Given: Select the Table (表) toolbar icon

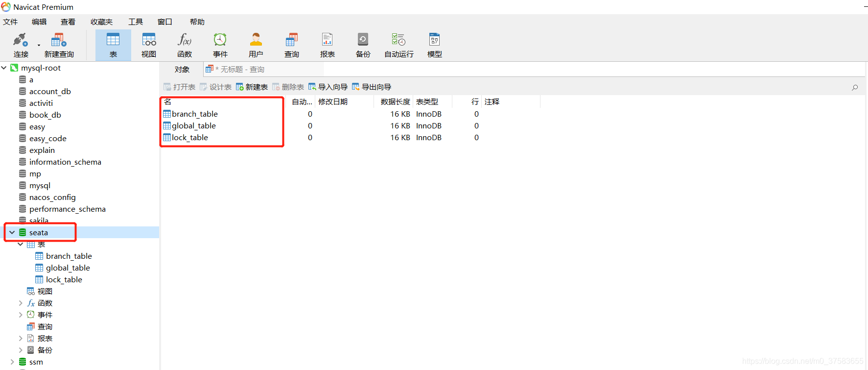Looking at the screenshot, I should pyautogui.click(x=113, y=40).
